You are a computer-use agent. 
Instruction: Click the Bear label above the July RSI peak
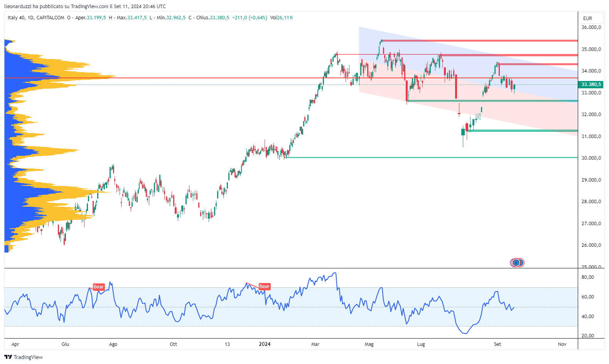[99, 287]
